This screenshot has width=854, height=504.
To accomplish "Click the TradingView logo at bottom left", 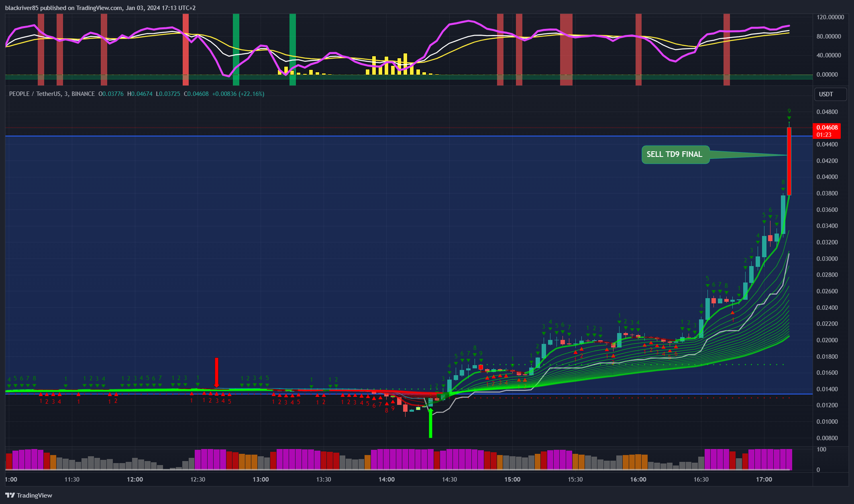I will [x=29, y=495].
